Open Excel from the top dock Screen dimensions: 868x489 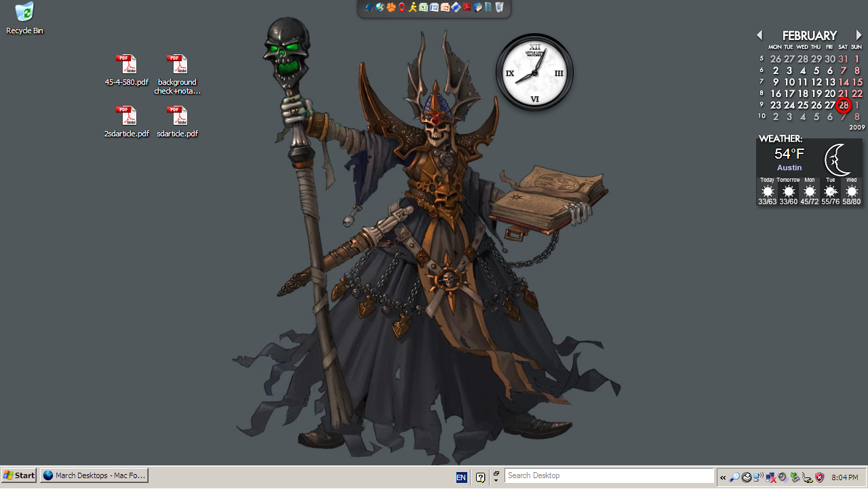423,7
